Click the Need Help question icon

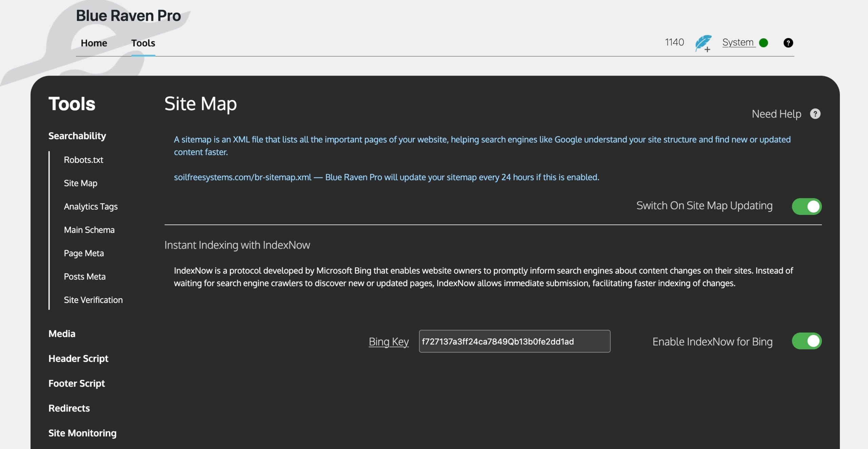click(x=815, y=114)
